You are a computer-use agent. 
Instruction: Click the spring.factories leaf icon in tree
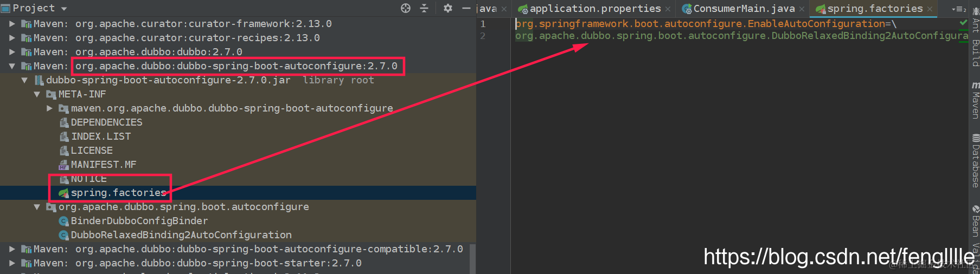64,193
